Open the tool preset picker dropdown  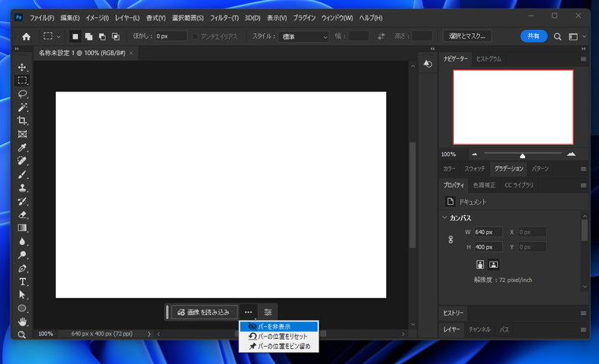pyautogui.click(x=58, y=37)
